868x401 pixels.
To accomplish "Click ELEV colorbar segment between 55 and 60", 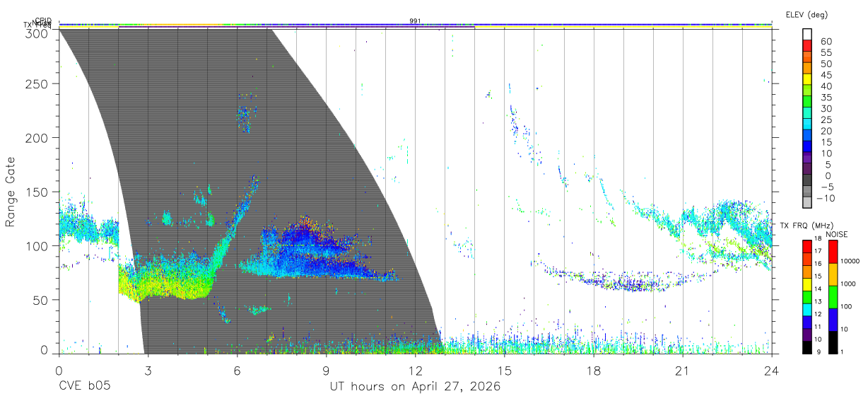I will (x=807, y=47).
